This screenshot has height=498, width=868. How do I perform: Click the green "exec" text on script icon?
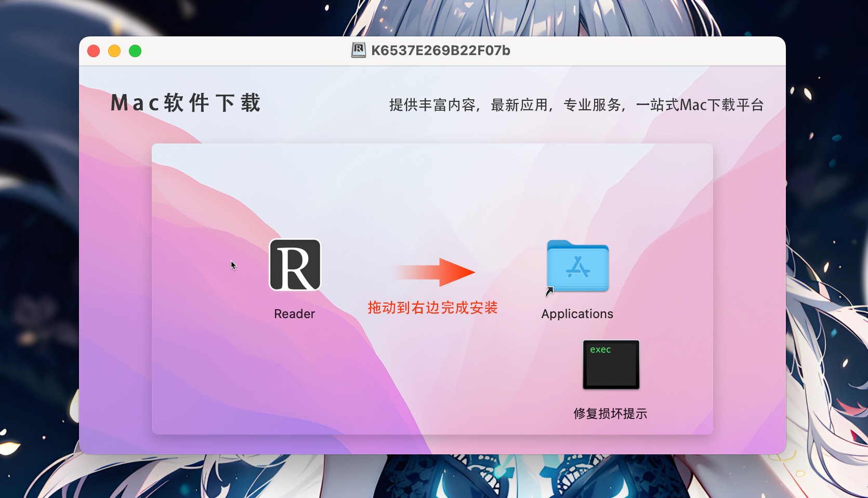[x=600, y=350]
